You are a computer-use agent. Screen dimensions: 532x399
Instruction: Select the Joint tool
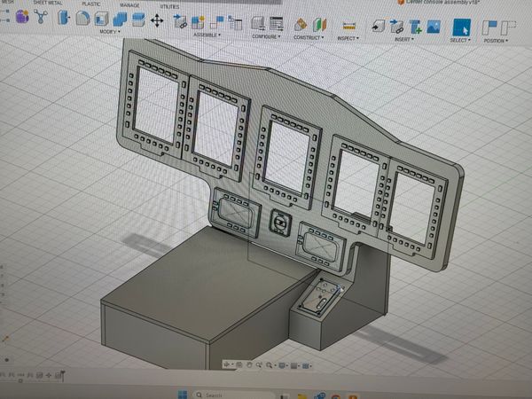tap(217, 23)
